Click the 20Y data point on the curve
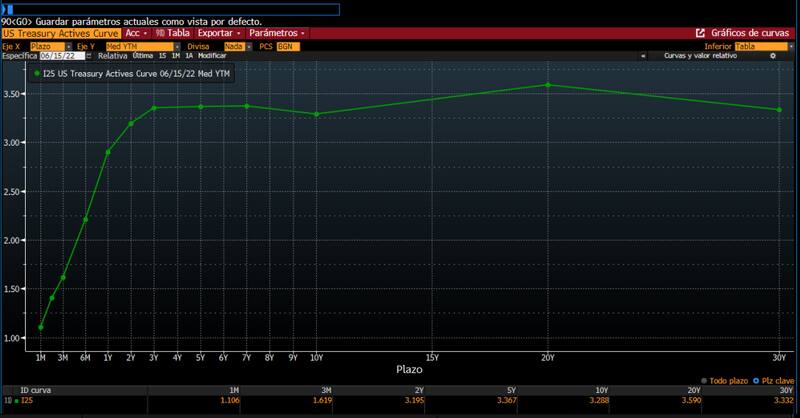Screen dimensions: 800x418 548,85
